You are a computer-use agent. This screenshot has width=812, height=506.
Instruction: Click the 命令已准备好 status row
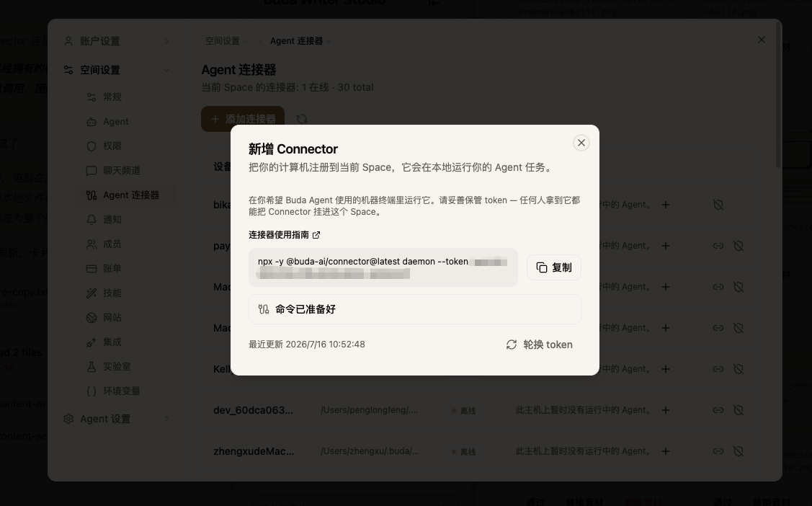coord(415,309)
